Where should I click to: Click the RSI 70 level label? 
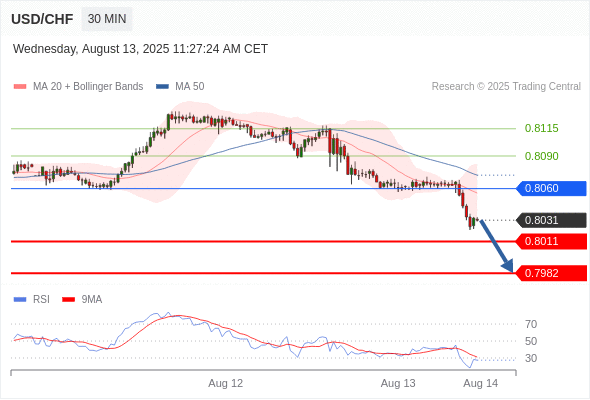point(531,324)
